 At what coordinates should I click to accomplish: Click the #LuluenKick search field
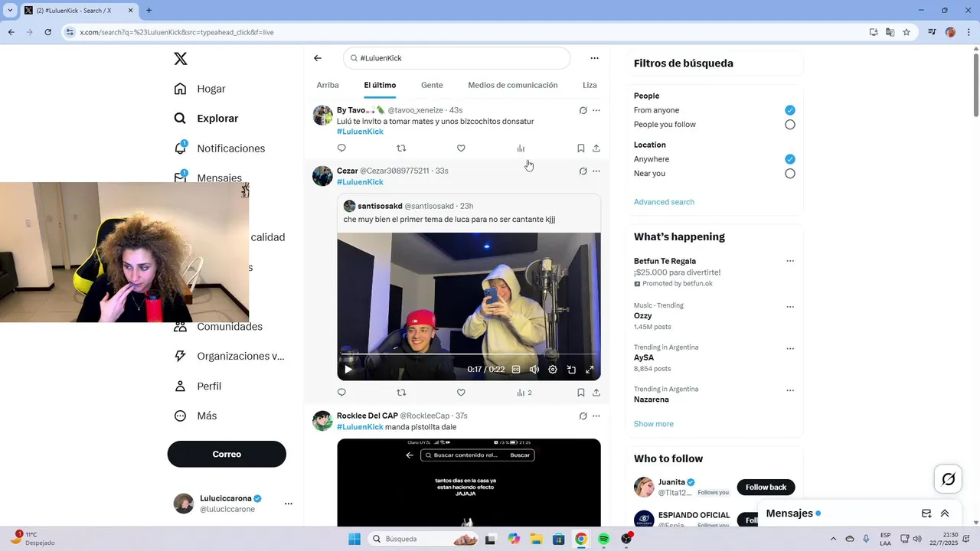[x=457, y=58]
